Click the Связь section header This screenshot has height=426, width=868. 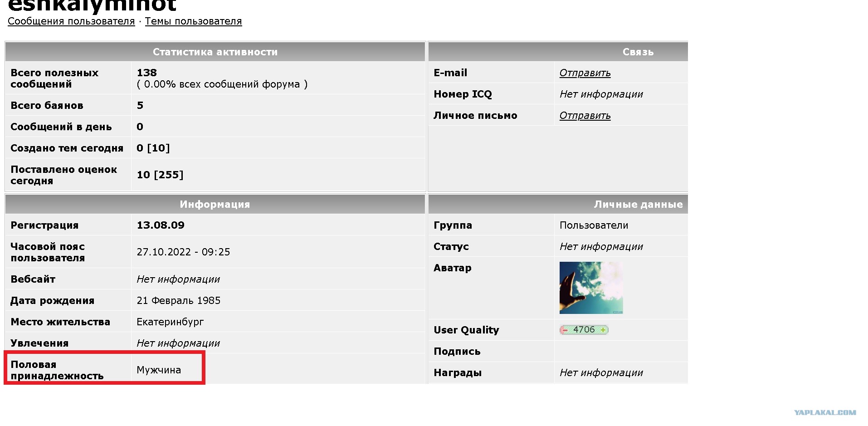click(558, 52)
